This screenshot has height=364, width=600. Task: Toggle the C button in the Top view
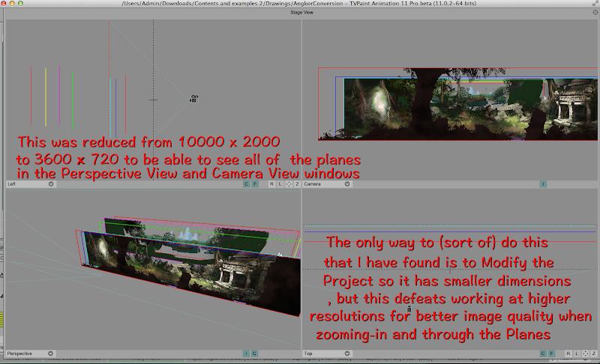click(x=543, y=354)
